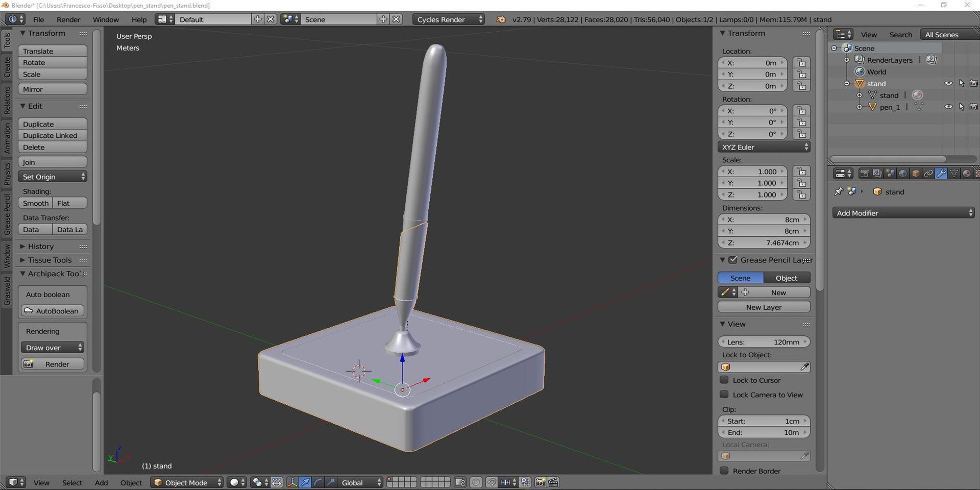The height and width of the screenshot is (490, 980).
Task: Open the Constraints chain-link tab
Action: pos(928,174)
